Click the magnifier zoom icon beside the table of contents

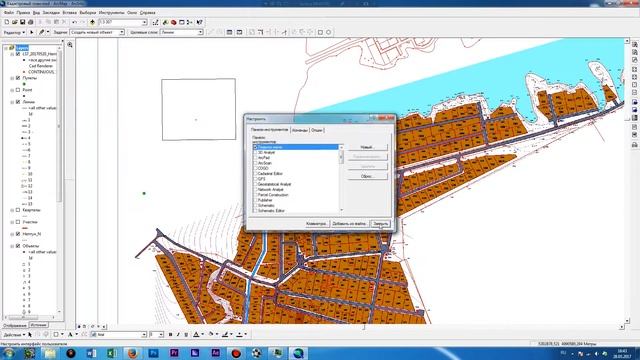pyautogui.click(x=70, y=45)
